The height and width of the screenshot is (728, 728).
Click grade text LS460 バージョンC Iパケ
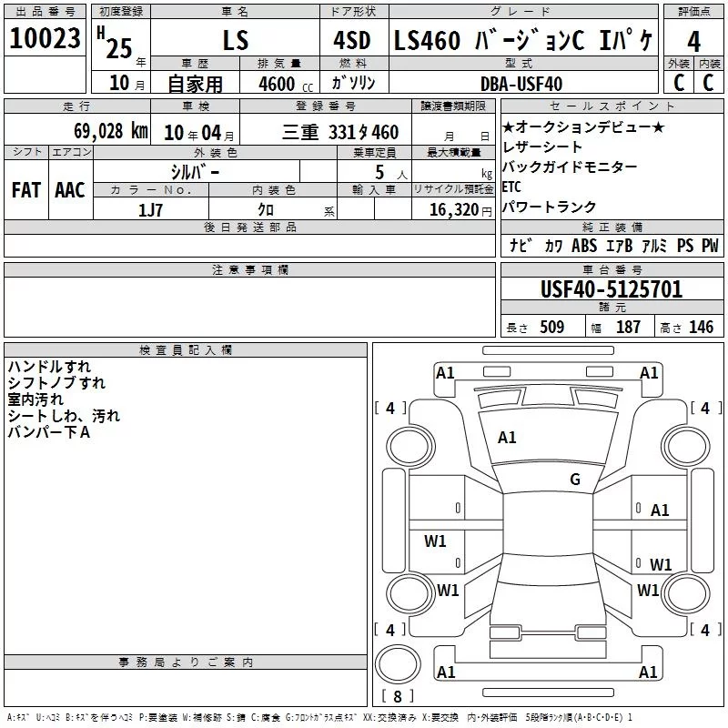click(x=524, y=40)
